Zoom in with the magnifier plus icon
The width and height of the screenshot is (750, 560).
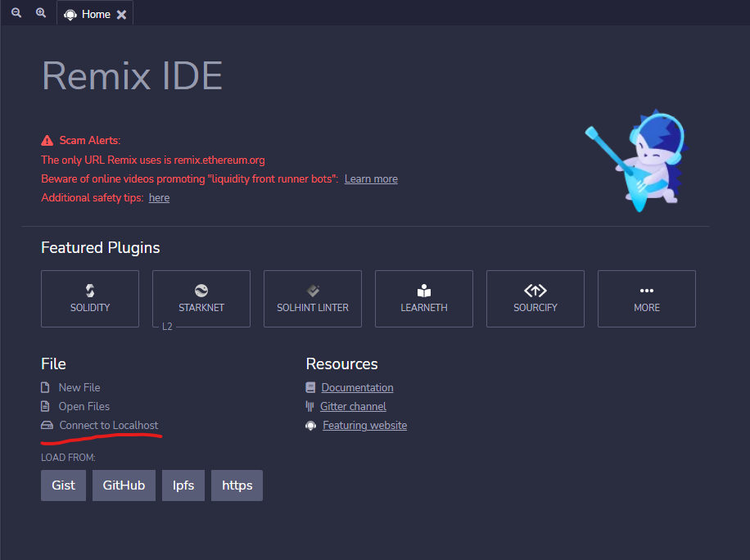point(41,13)
